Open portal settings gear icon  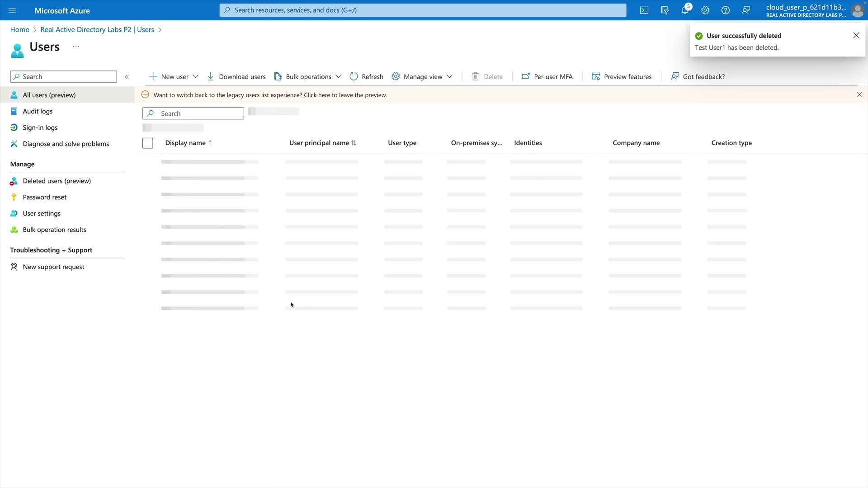tap(705, 10)
